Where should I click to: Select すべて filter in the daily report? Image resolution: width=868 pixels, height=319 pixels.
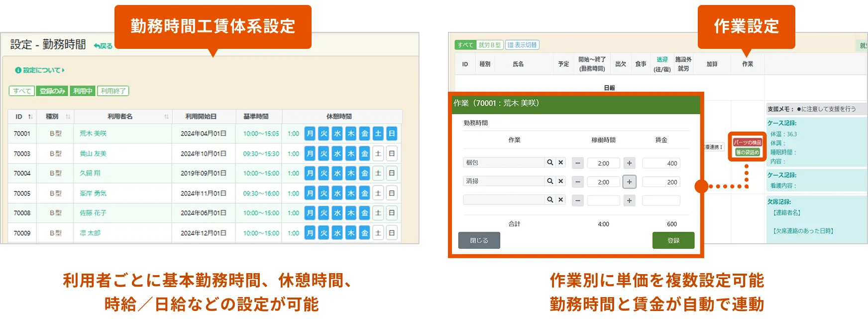466,45
